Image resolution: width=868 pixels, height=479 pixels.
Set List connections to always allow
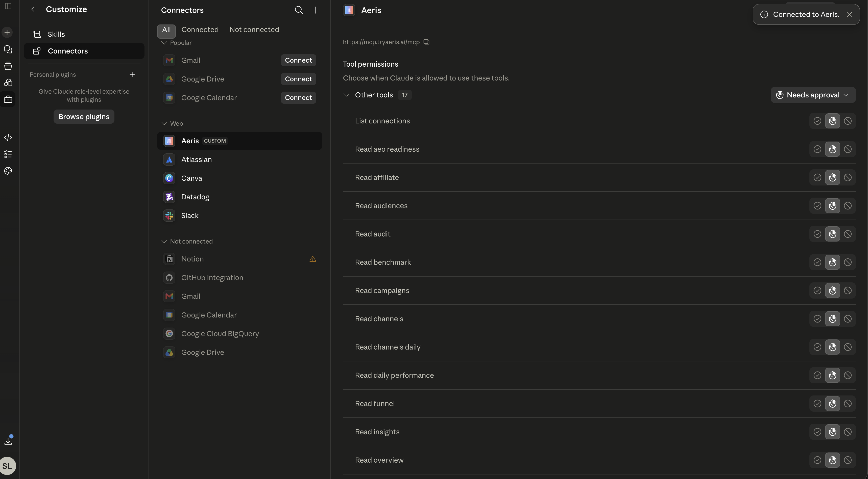[x=817, y=121]
